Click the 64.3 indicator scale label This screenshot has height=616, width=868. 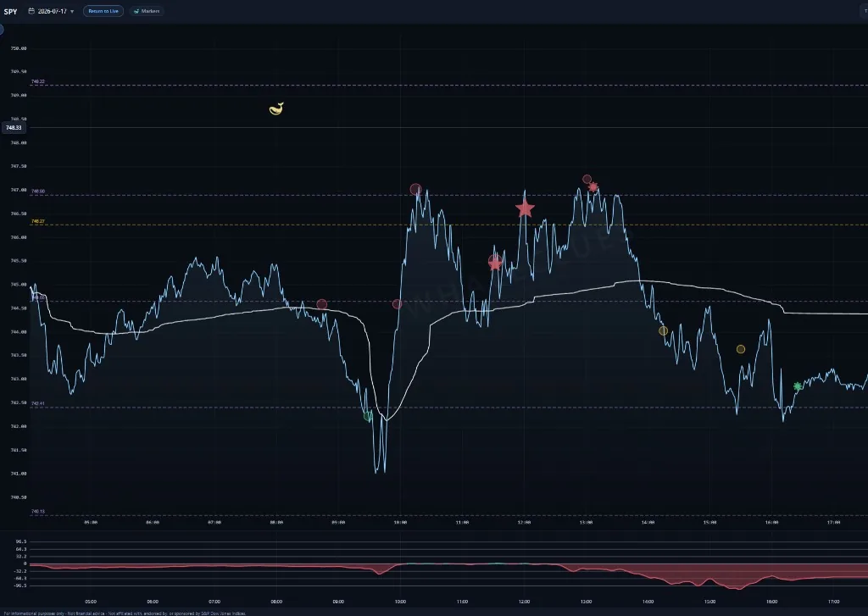[21, 549]
